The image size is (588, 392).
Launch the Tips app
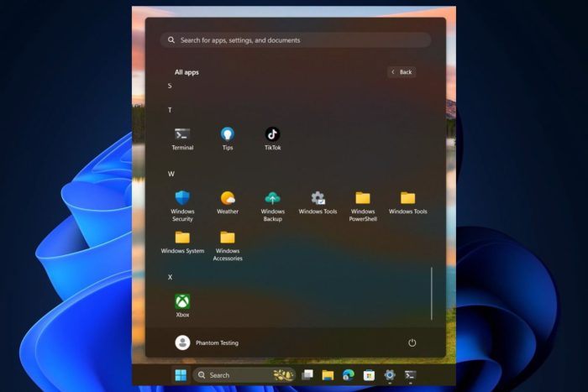tap(228, 139)
